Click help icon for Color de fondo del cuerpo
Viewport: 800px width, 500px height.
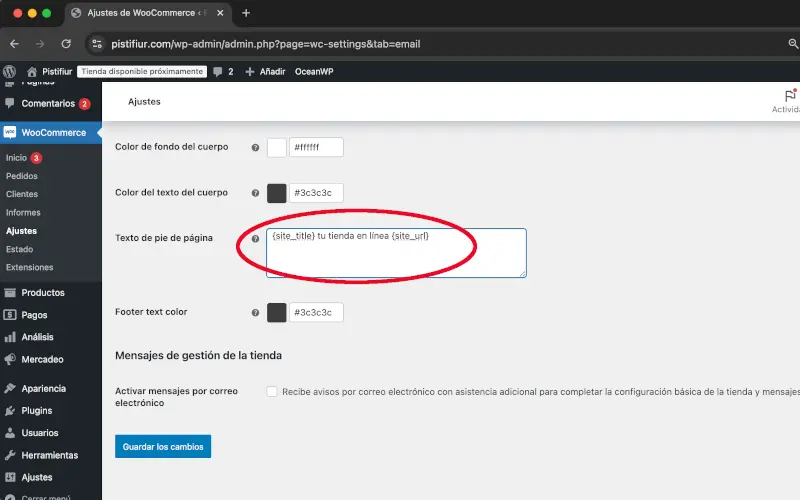pos(255,147)
